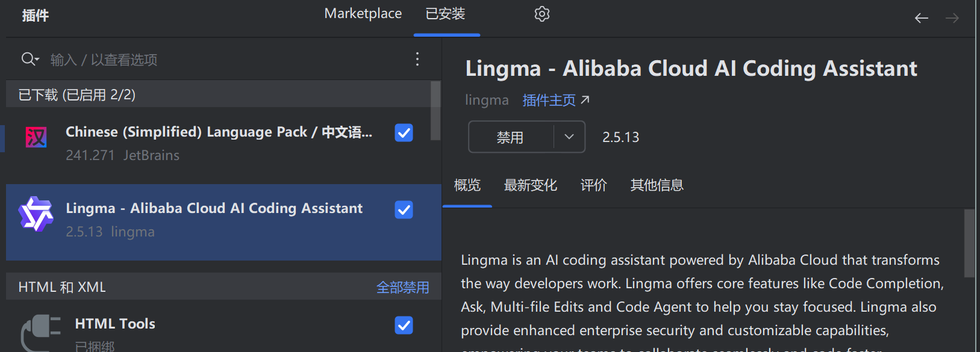Click the 241.271 JetBrains version text
Screen dimensions: 980x352
122,155
